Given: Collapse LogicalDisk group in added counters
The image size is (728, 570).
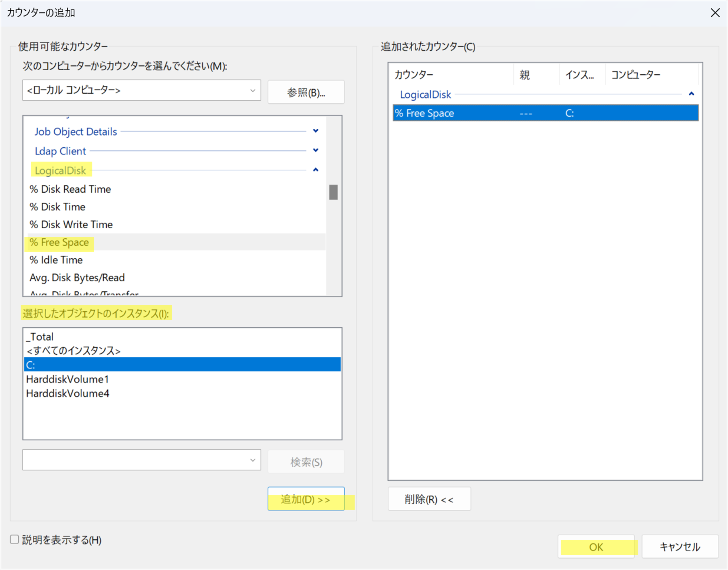Looking at the screenshot, I should [x=691, y=94].
